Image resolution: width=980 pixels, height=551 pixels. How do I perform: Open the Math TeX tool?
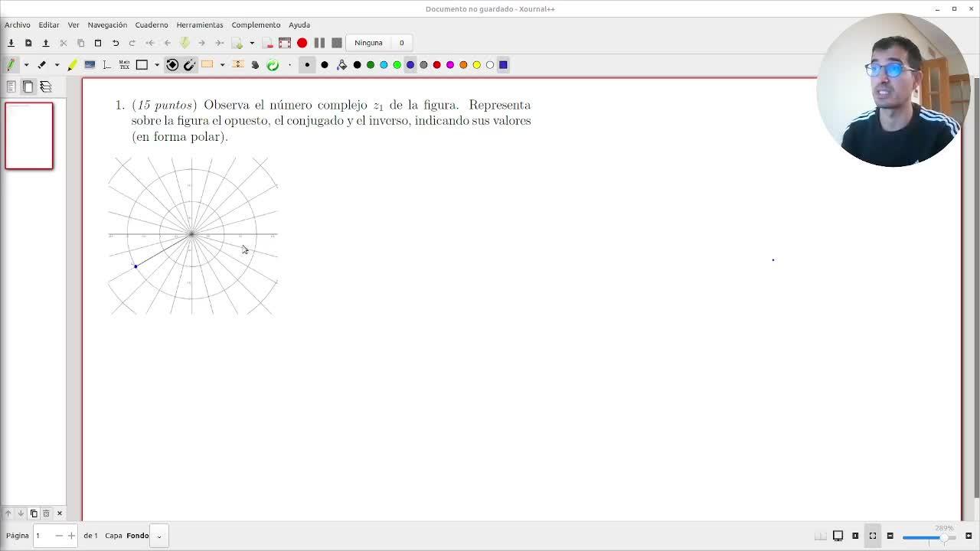click(124, 65)
